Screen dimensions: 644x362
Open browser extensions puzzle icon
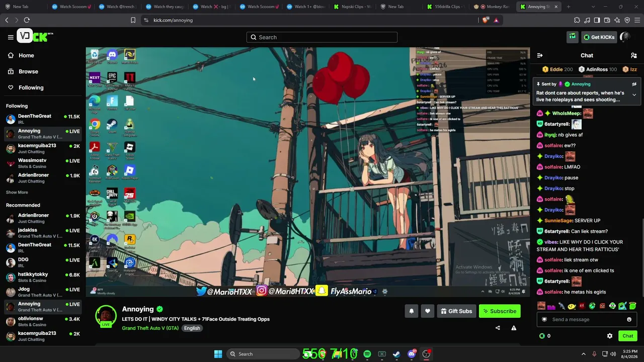[x=577, y=20]
